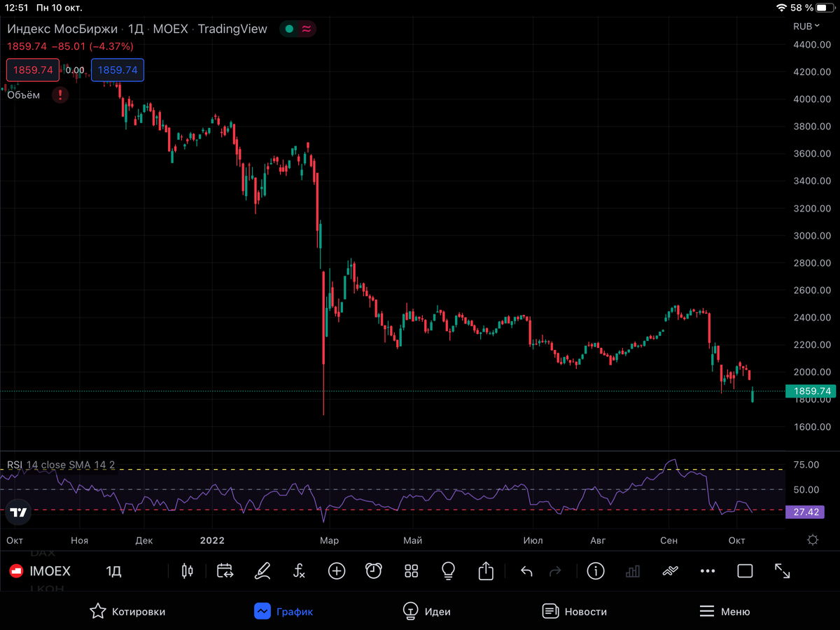Image resolution: width=840 pixels, height=630 pixels.
Task: Select the Объём volume indicator label
Action: point(24,95)
